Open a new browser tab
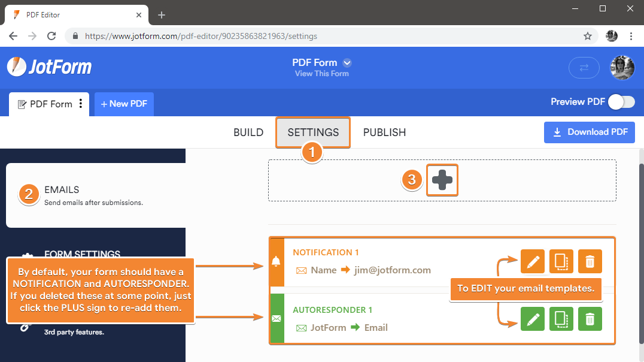Screen dimensions: 644x362 (162, 15)
